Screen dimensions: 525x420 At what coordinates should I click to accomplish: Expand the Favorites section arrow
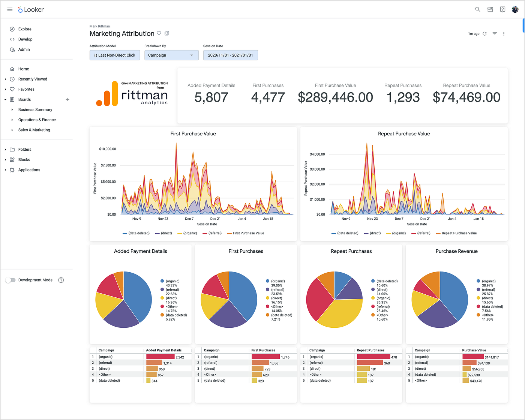[5, 89]
